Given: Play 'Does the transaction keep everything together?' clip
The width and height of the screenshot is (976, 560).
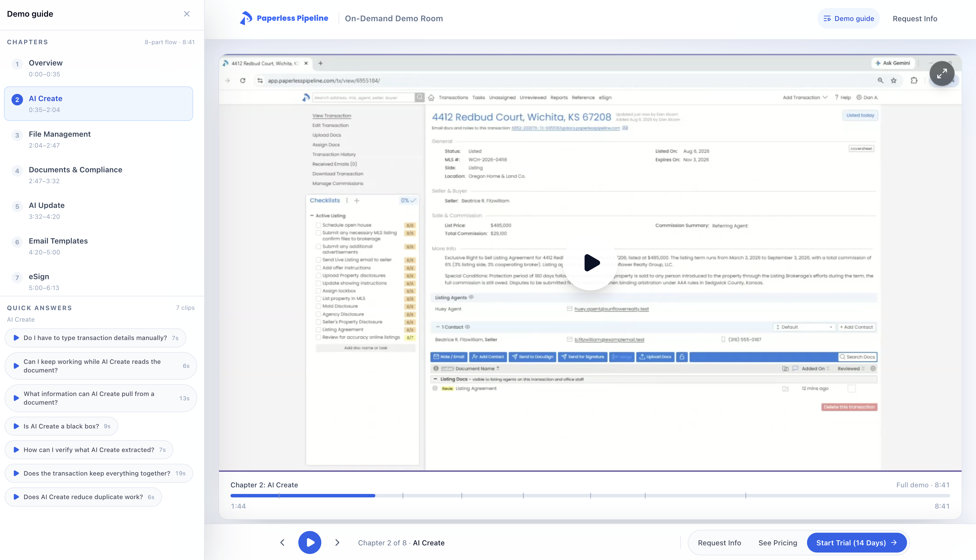Looking at the screenshot, I should [x=99, y=473].
